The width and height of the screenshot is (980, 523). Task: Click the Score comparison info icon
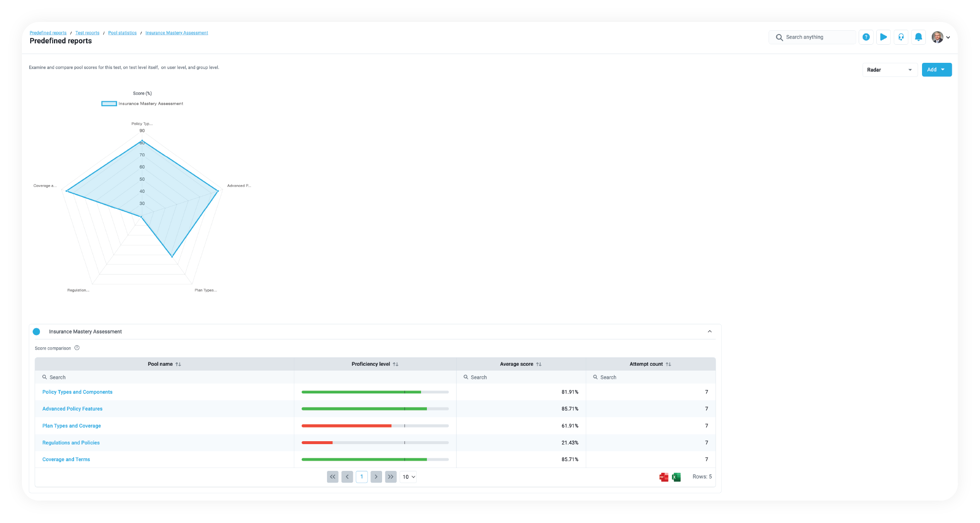tap(77, 348)
